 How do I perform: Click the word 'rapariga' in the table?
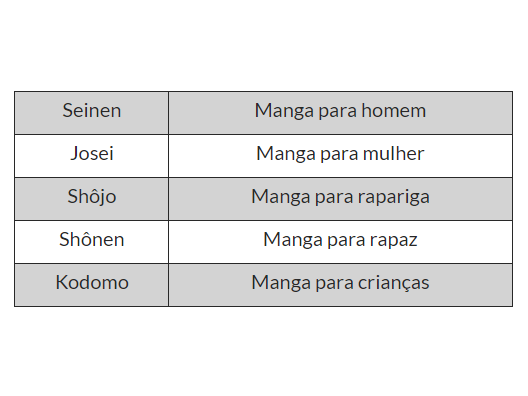tap(394, 197)
